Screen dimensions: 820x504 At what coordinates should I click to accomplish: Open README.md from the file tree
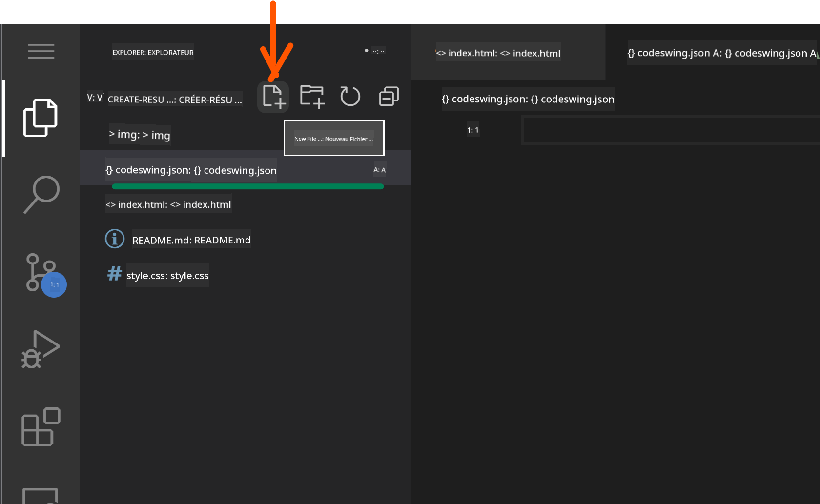click(x=191, y=240)
